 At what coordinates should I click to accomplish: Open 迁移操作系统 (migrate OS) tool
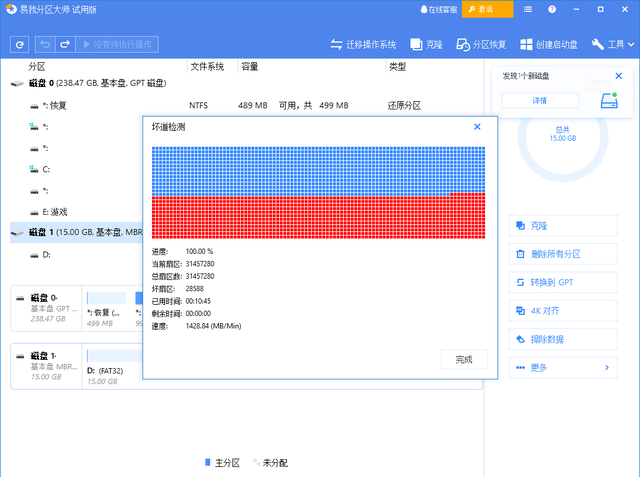tap(363, 45)
